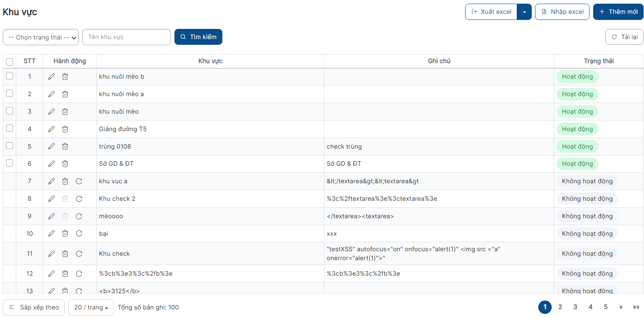Click trash icon for 'Sở GD & ĐT'

(65, 164)
